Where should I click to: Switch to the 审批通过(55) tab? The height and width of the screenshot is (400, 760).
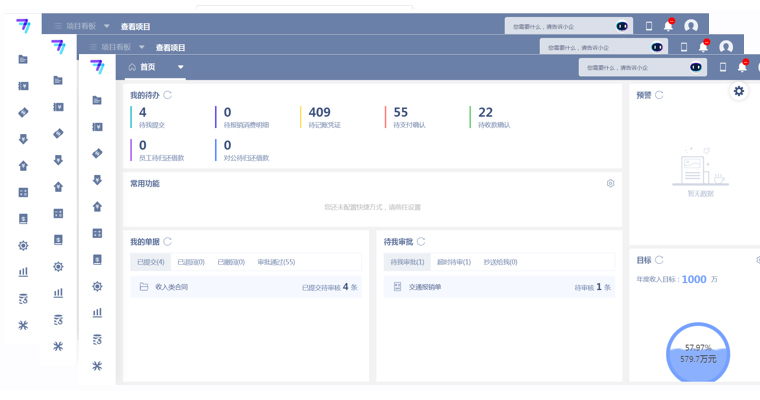coord(276,262)
